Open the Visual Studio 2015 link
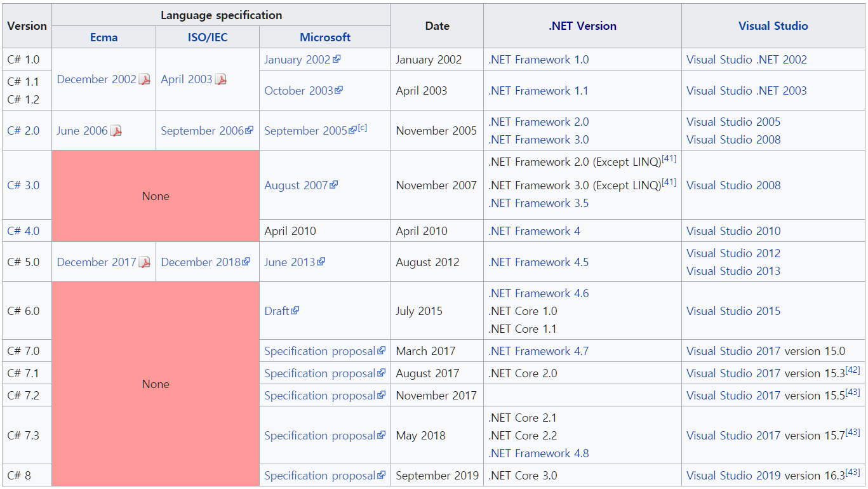This screenshot has width=868, height=489. click(733, 311)
